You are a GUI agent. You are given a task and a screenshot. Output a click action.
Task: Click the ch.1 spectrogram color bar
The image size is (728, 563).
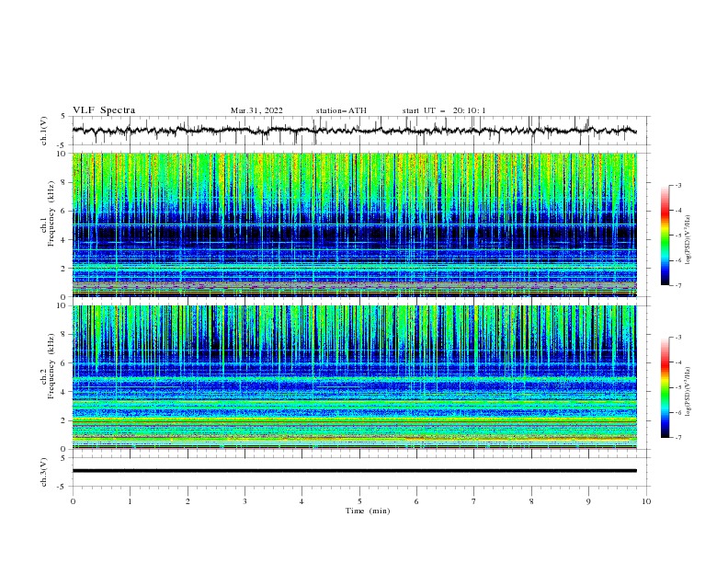pyautogui.click(x=665, y=236)
